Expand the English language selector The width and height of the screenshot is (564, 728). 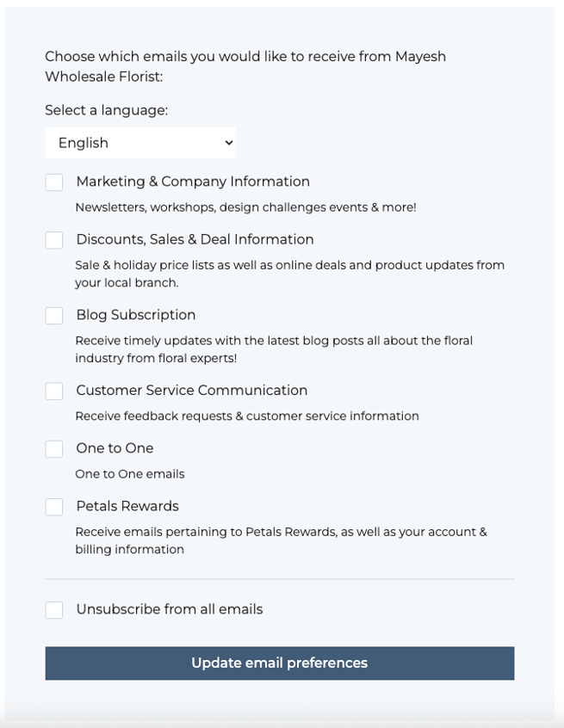(x=139, y=142)
